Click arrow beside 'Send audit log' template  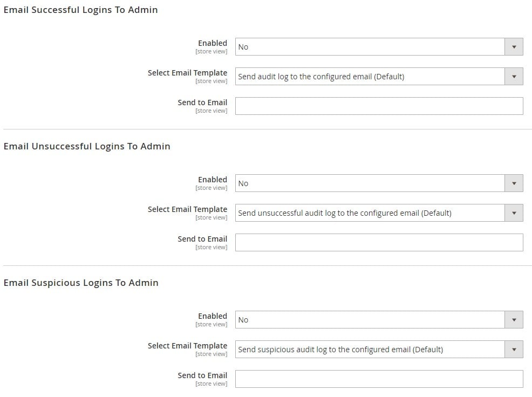click(x=514, y=77)
